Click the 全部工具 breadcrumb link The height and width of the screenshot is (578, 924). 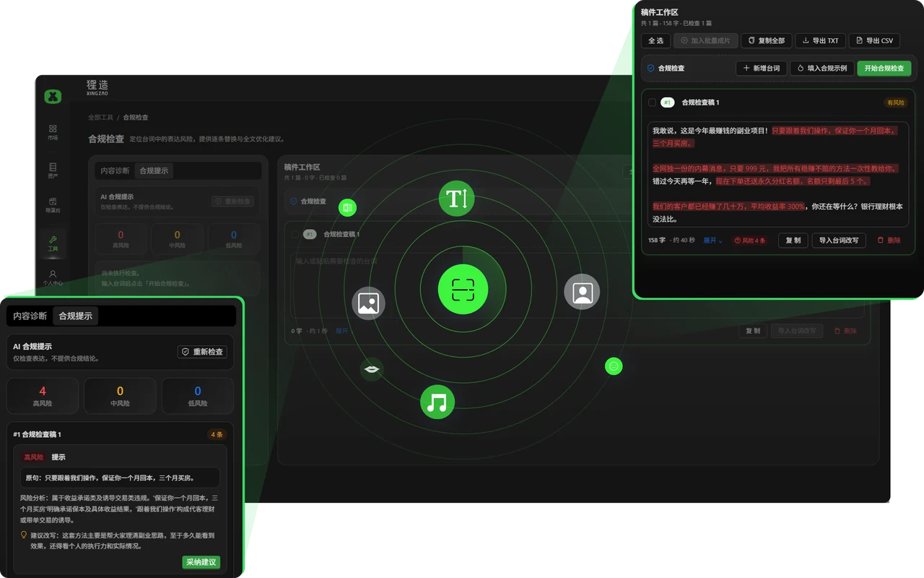[x=101, y=117]
